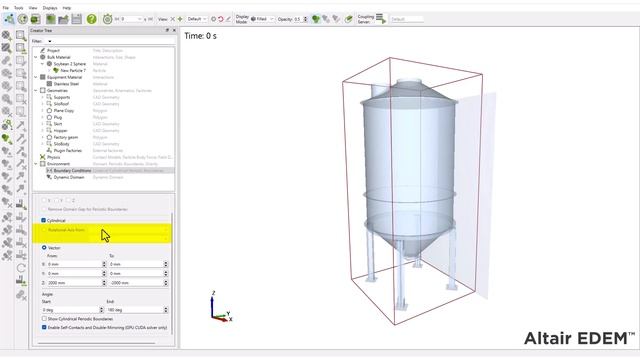Click the Physics icon in Creator Tree
Viewport: 640px width, 360px height.
42,157
